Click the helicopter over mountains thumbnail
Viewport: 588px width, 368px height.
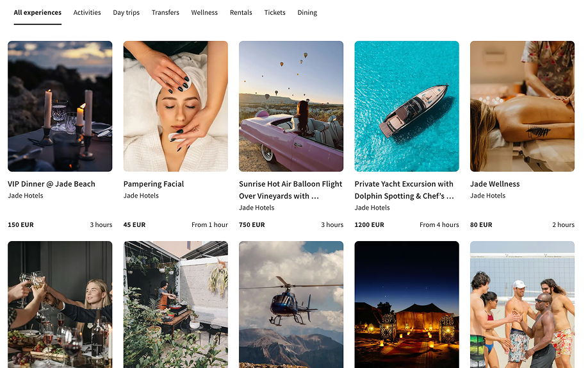pos(291,305)
